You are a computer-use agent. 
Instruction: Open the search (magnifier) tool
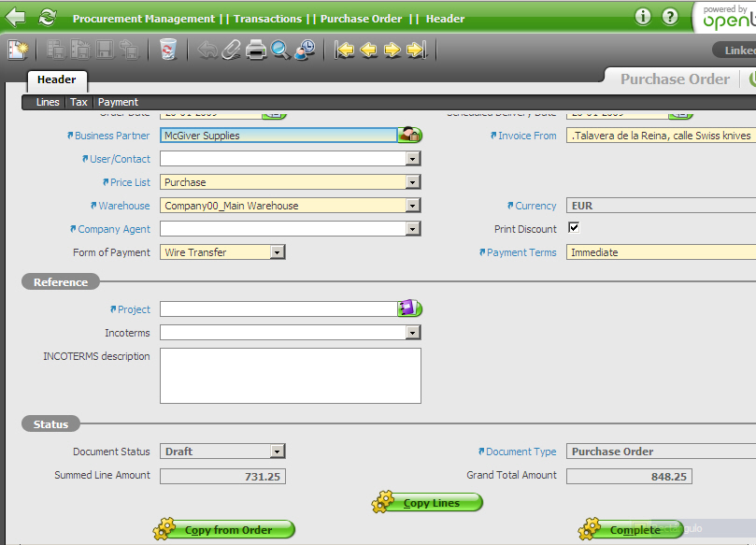[280, 50]
